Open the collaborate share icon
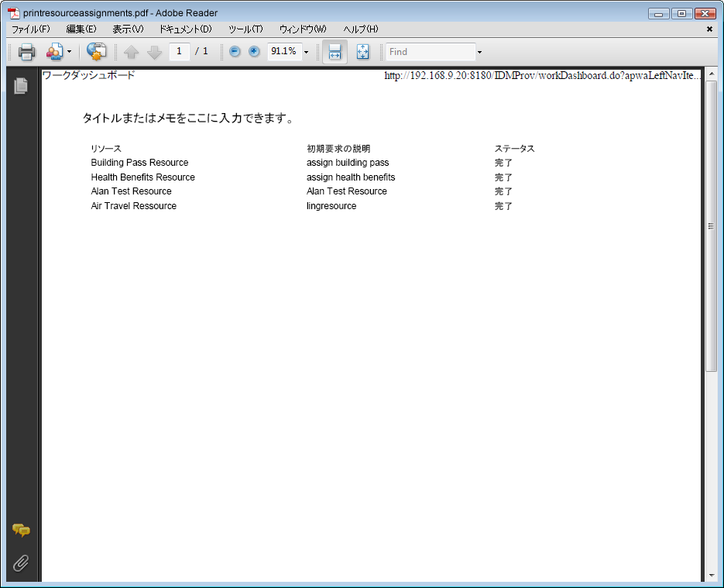 [x=54, y=52]
